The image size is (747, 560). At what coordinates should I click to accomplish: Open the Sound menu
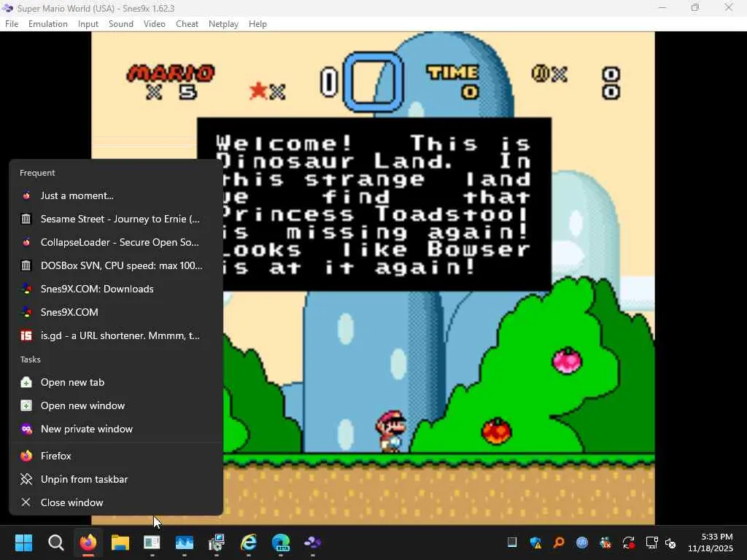[x=121, y=24]
